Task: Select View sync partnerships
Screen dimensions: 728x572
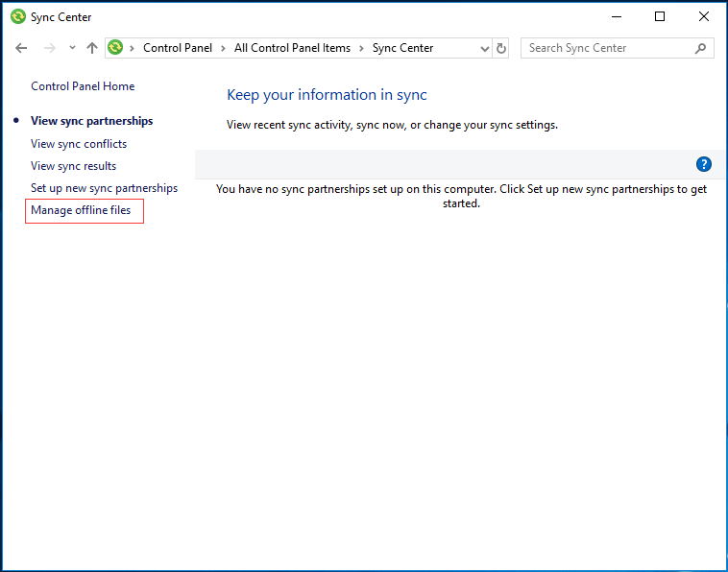Action: click(92, 121)
